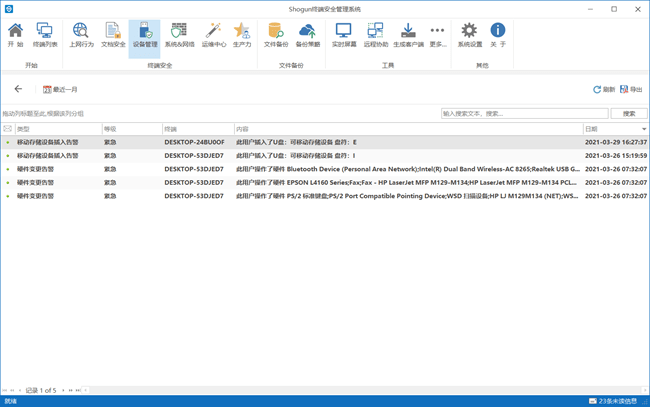Sort by the 等级 column header
The image size is (650, 407).
[131, 129]
